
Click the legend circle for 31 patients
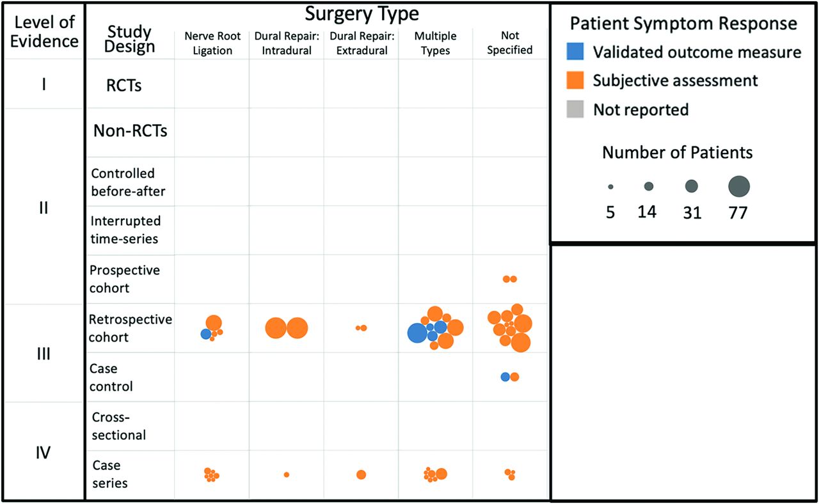click(692, 186)
